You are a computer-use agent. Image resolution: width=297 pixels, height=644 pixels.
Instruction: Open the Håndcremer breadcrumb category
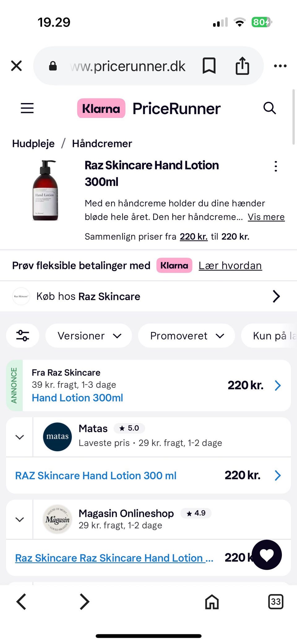(102, 144)
